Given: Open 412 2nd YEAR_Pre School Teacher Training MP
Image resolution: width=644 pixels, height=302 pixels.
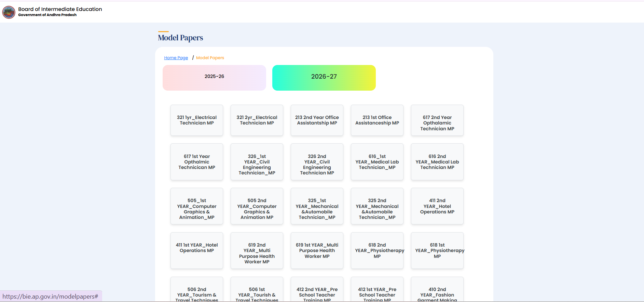Looking at the screenshot, I should [317, 289].
